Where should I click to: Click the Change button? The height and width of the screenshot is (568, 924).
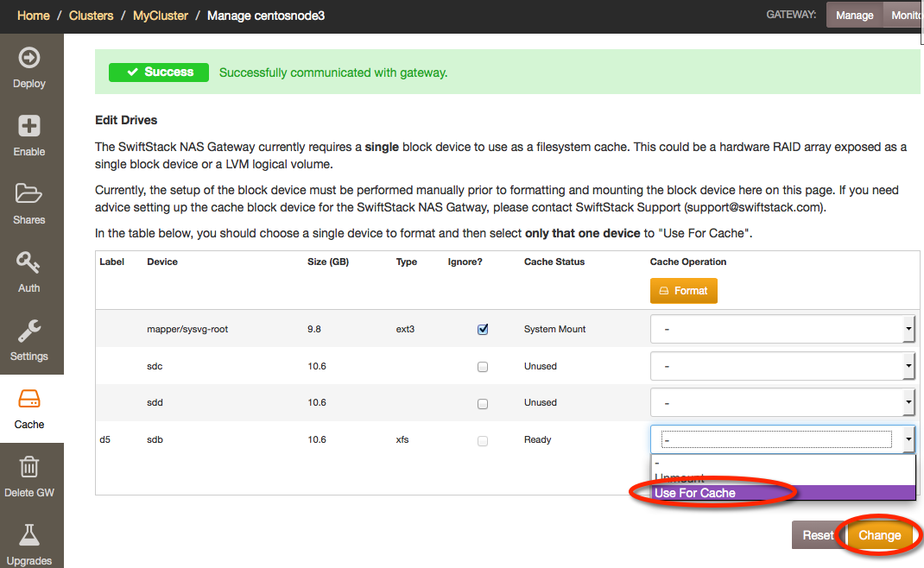click(879, 535)
